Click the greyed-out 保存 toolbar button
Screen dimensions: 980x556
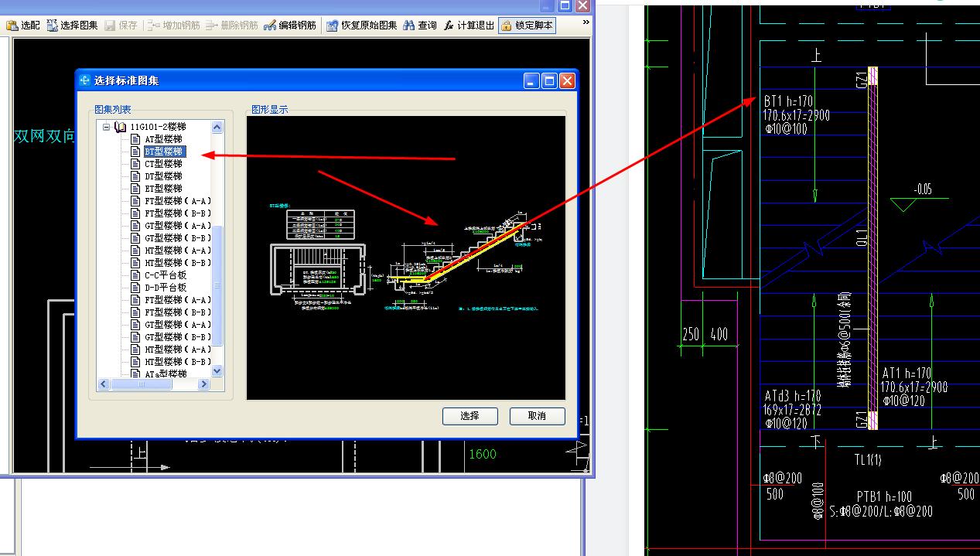coord(121,25)
